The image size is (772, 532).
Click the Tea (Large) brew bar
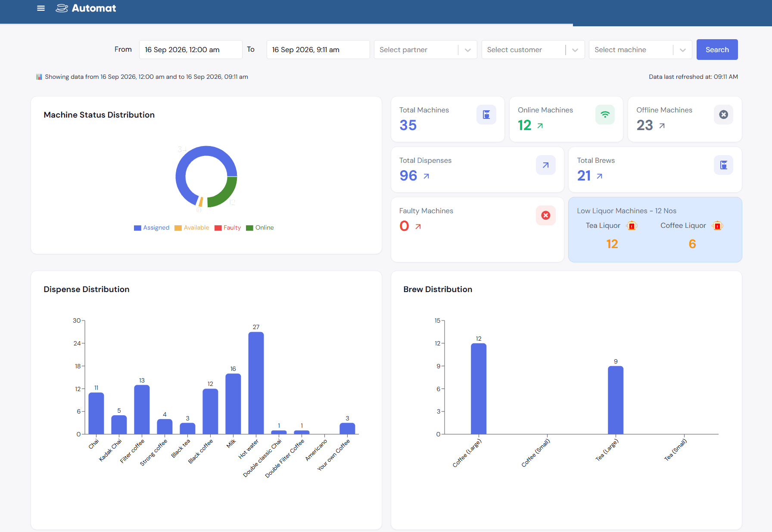click(616, 400)
